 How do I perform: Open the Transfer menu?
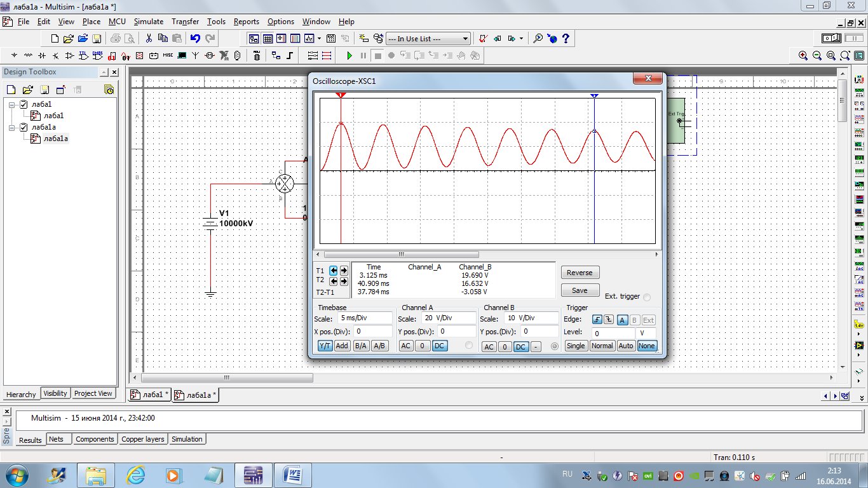[x=185, y=22]
